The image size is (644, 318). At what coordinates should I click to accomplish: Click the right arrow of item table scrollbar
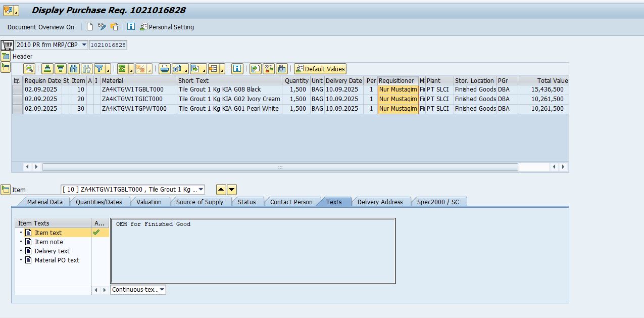click(x=563, y=167)
